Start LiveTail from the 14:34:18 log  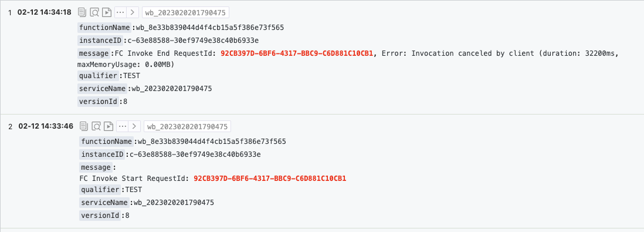point(107,12)
